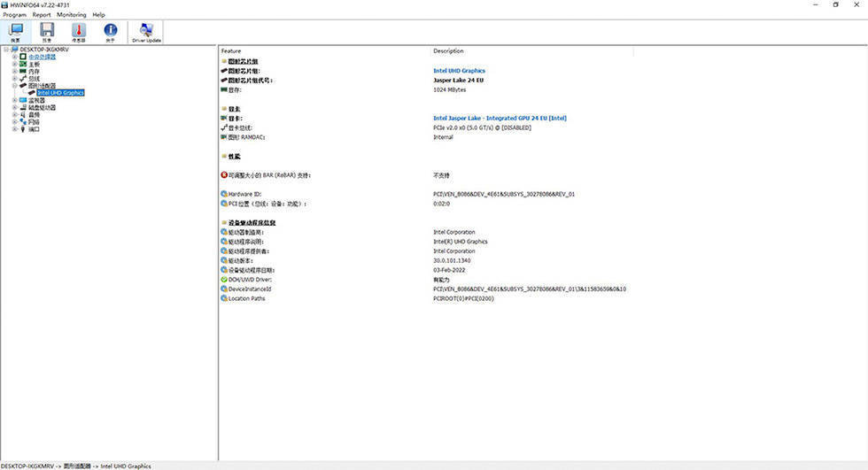Click the icon beside Hardware ID
Image resolution: width=868 pixels, height=470 pixels.
pyautogui.click(x=224, y=194)
